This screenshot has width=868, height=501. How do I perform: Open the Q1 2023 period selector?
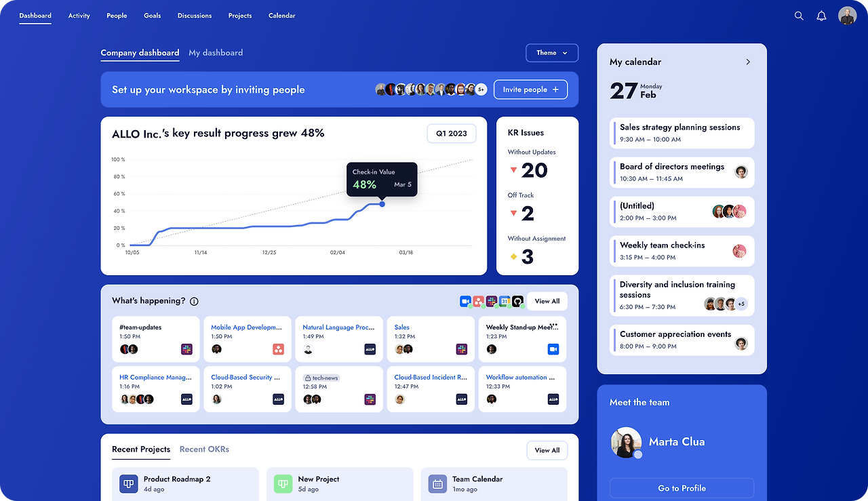(x=451, y=133)
